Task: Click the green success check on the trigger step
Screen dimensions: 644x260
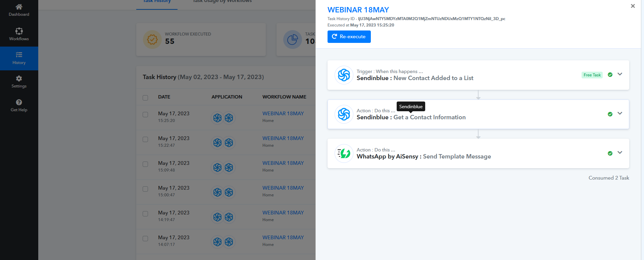Action: (610, 75)
